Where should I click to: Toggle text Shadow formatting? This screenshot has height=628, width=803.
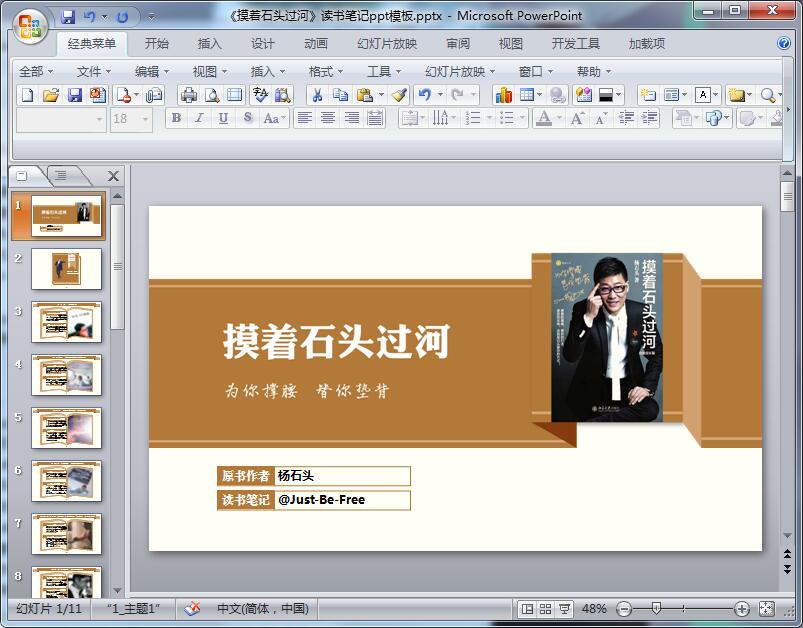coord(247,118)
